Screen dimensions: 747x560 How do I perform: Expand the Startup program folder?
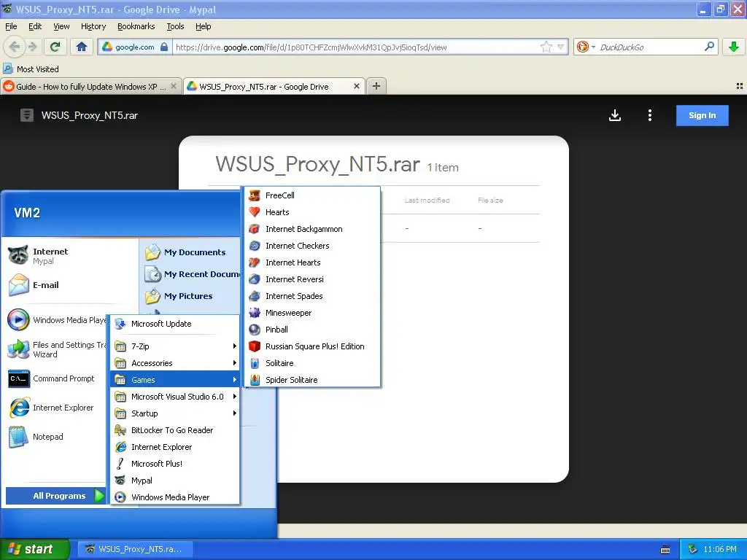tap(175, 413)
